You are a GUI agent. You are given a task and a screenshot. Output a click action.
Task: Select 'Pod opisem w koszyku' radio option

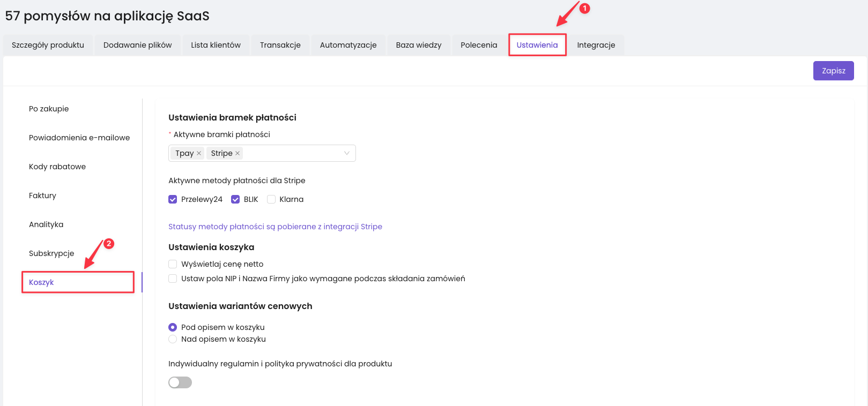click(x=173, y=327)
